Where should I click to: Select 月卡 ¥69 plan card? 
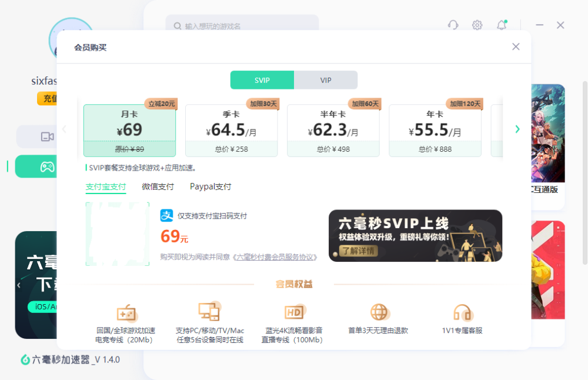point(129,131)
